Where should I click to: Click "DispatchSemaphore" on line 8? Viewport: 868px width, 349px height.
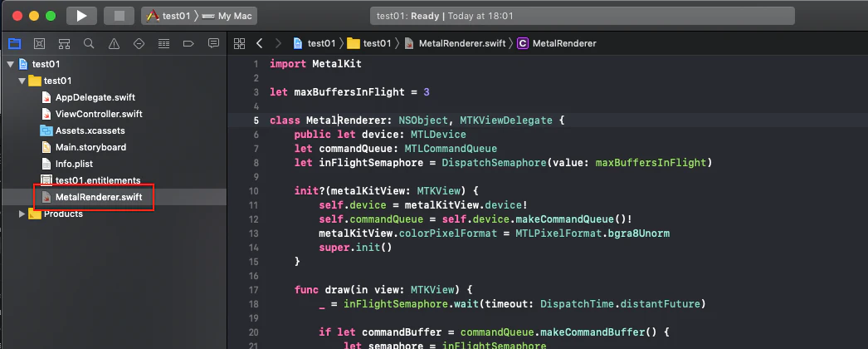click(494, 163)
